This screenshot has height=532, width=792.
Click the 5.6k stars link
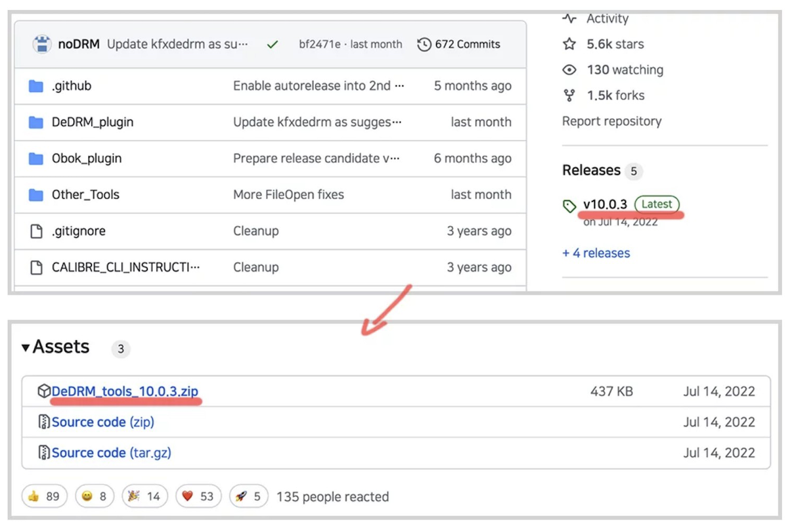[615, 44]
